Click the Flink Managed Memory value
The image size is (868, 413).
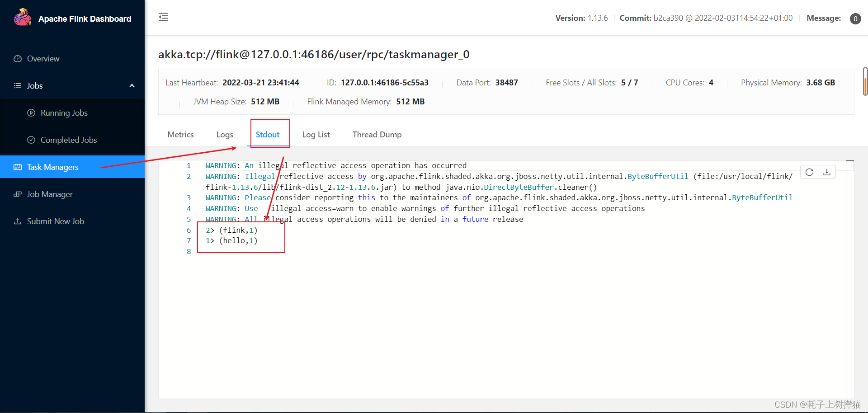coord(410,102)
